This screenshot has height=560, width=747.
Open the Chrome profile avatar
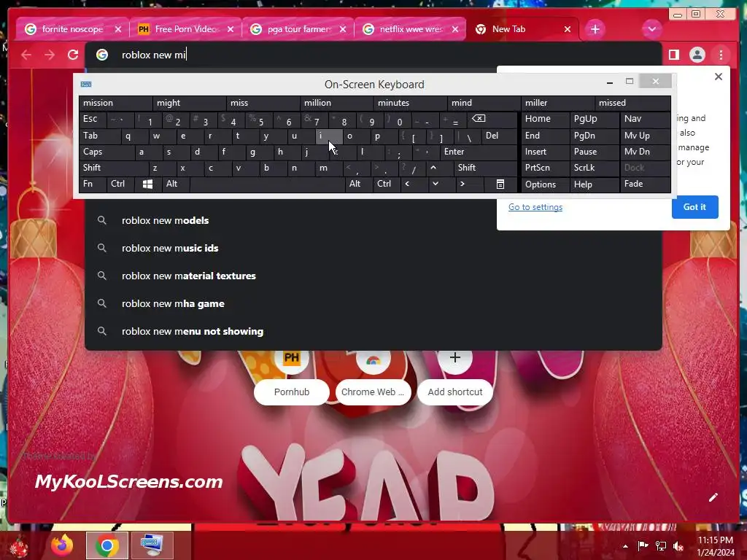pyautogui.click(x=697, y=55)
